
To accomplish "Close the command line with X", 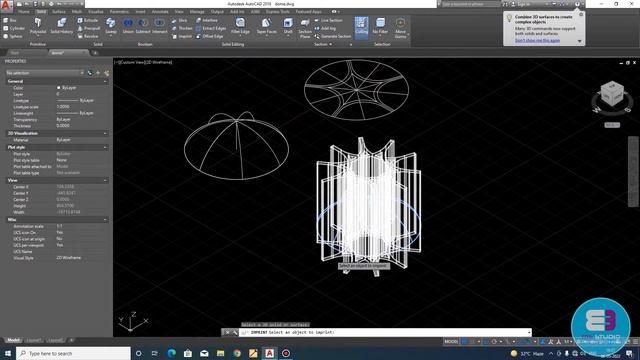I will (x=227, y=332).
